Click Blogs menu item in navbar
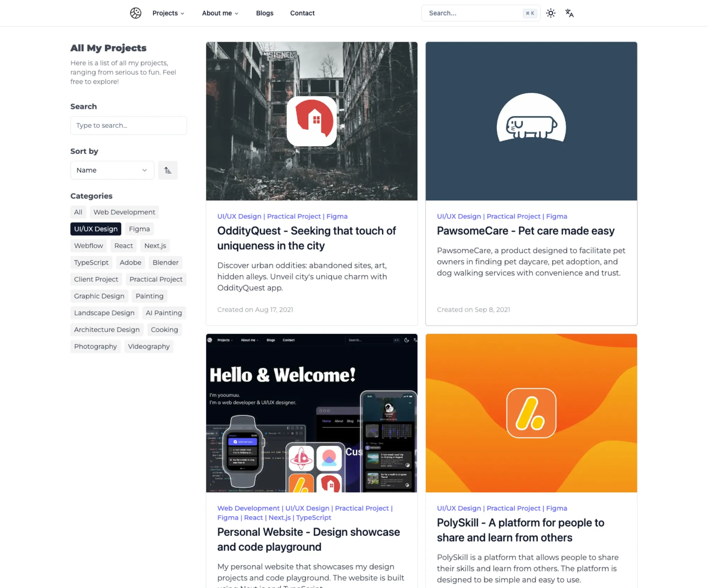Screen dimensions: 708x588 264,13
